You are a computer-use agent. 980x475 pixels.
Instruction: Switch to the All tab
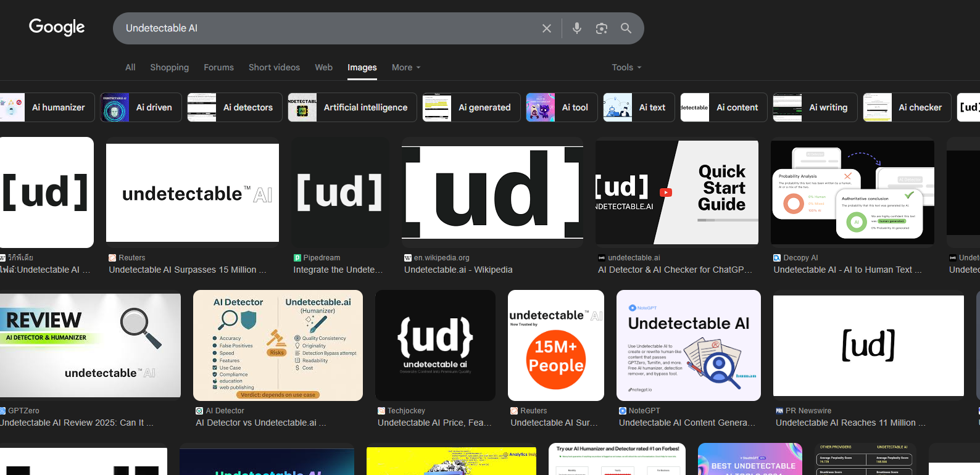(x=130, y=67)
